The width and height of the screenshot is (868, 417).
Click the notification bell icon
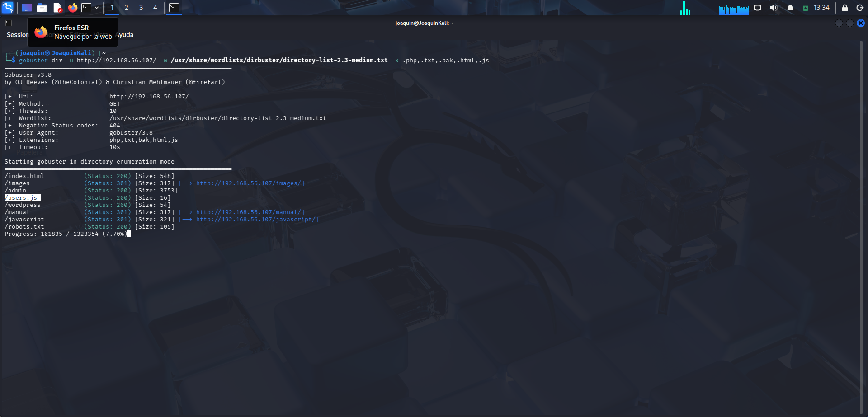(790, 8)
